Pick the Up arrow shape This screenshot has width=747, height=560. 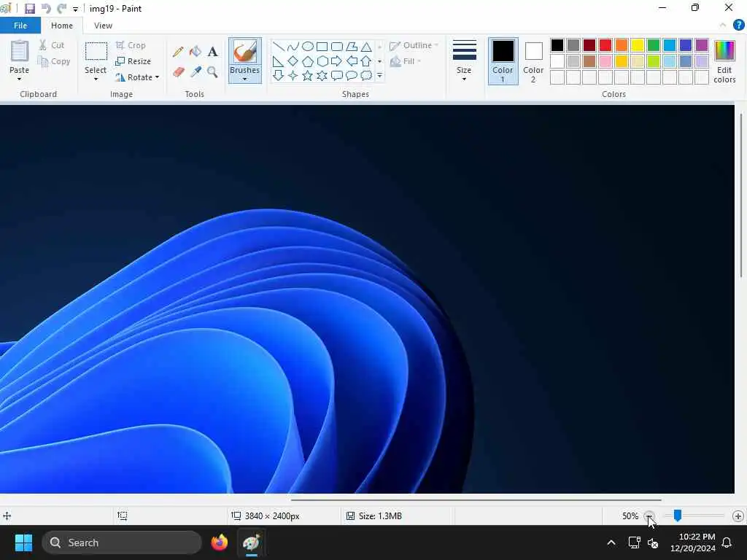point(366,61)
